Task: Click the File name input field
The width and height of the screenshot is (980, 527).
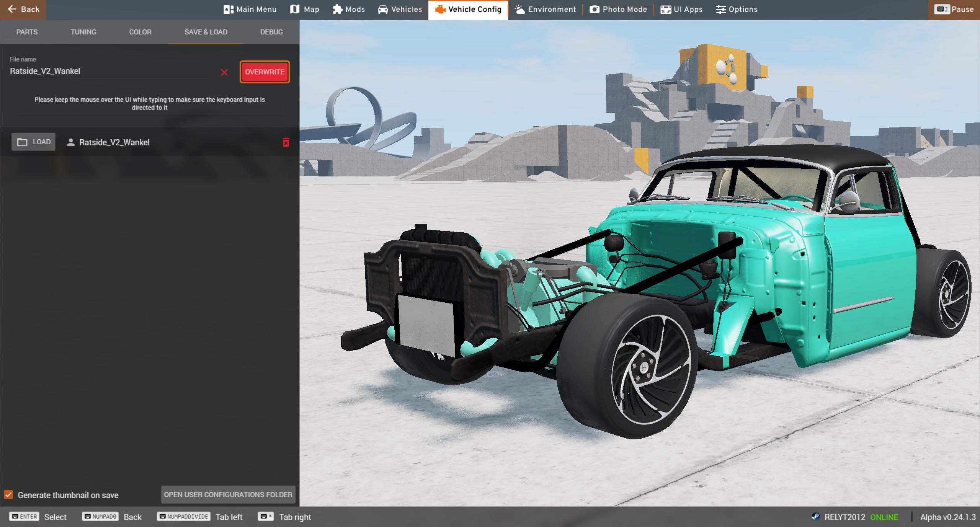Action: coord(109,71)
